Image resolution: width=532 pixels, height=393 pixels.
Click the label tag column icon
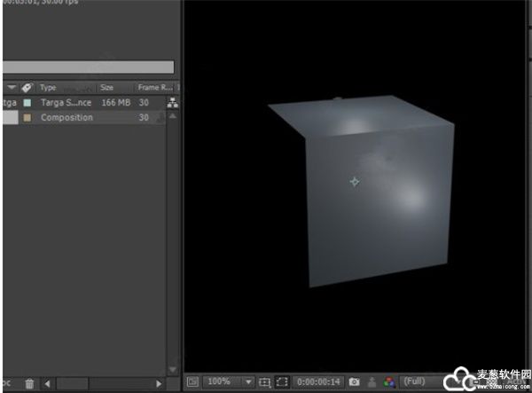pyautogui.click(x=27, y=88)
